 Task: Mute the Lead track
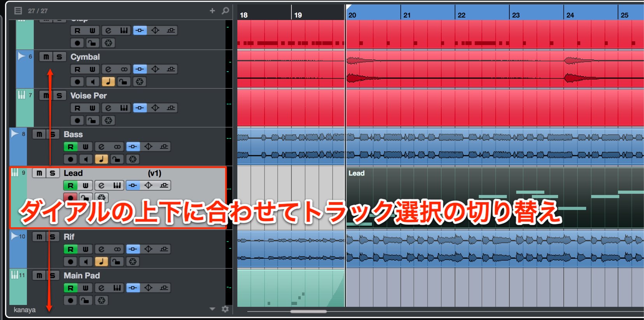coord(39,173)
